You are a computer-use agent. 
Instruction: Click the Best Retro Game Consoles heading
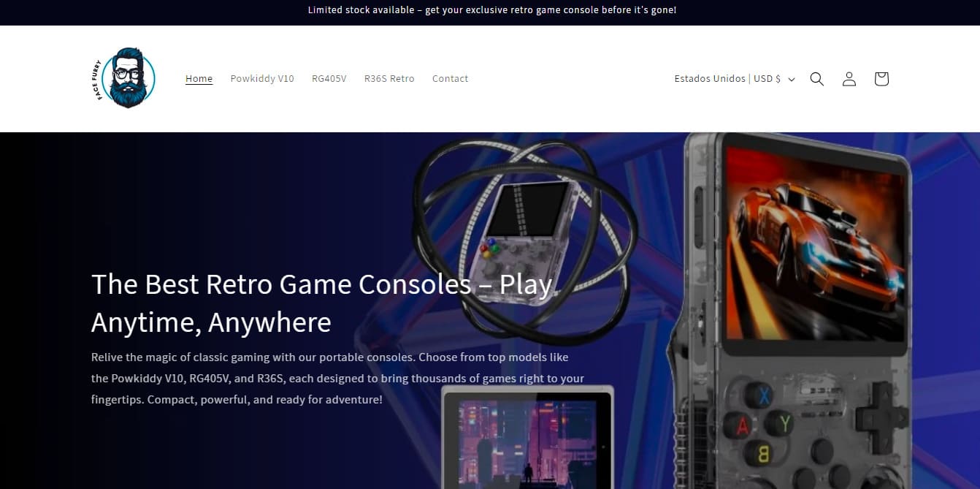(x=322, y=303)
